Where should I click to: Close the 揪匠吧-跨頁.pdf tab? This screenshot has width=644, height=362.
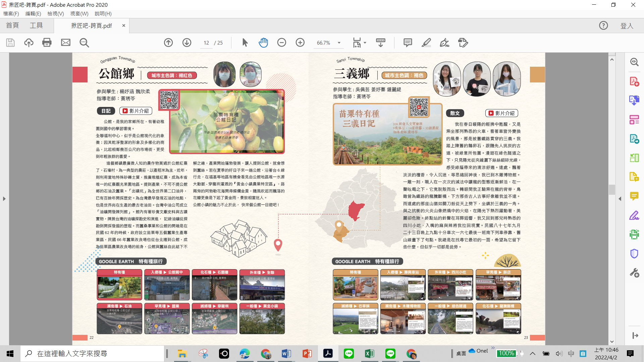click(x=123, y=25)
